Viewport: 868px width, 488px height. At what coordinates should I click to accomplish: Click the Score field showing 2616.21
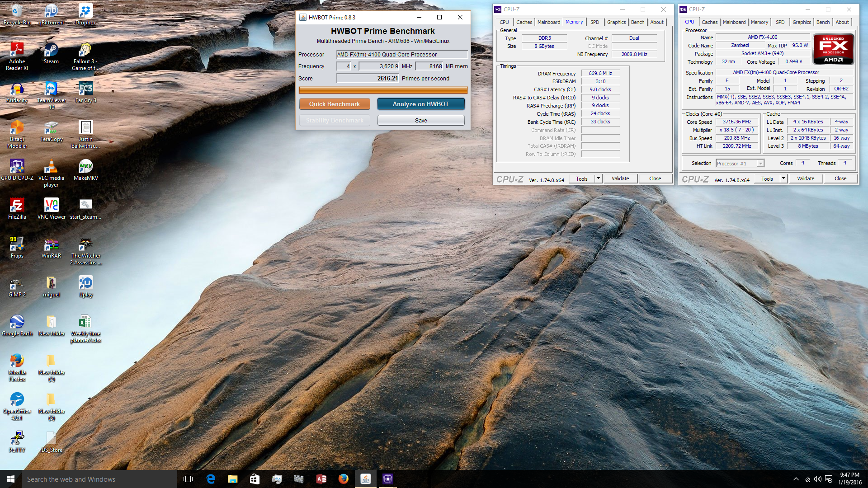pyautogui.click(x=368, y=78)
